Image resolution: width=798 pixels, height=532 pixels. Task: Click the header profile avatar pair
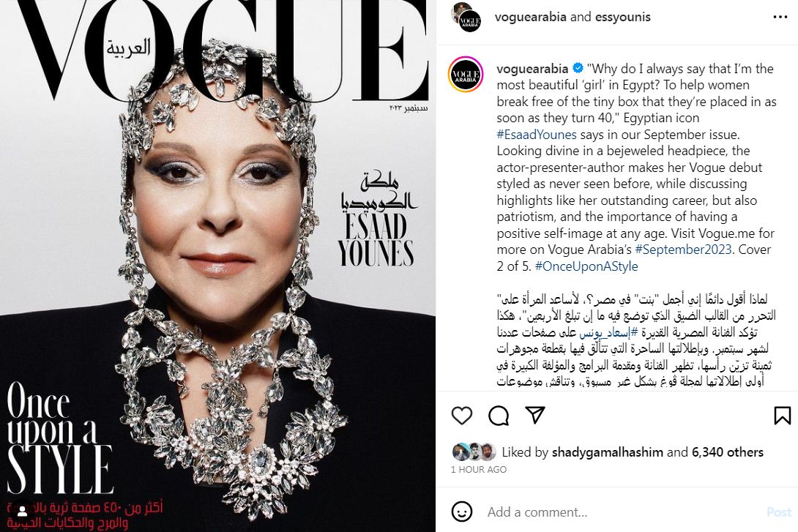465,18
